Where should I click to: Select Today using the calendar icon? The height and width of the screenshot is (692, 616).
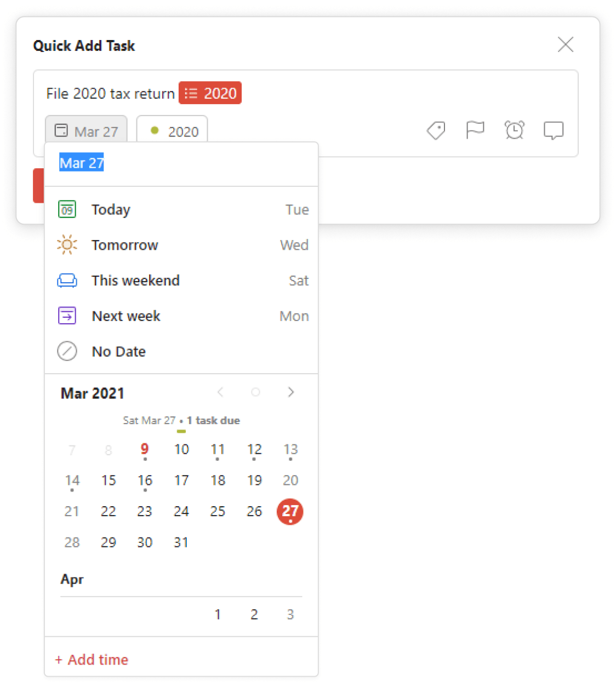point(66,209)
